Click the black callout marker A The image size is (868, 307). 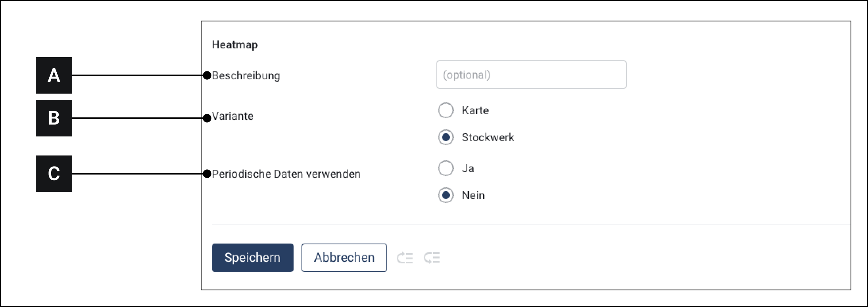54,75
